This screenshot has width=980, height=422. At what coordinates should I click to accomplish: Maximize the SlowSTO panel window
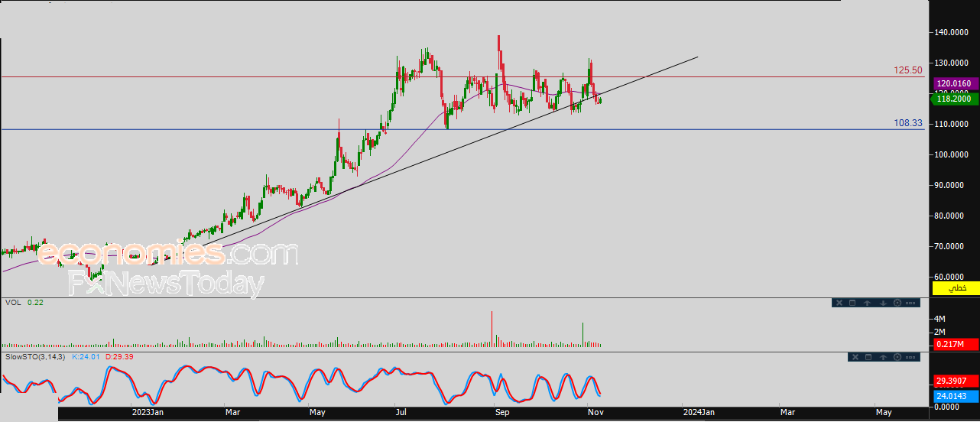[868, 357]
